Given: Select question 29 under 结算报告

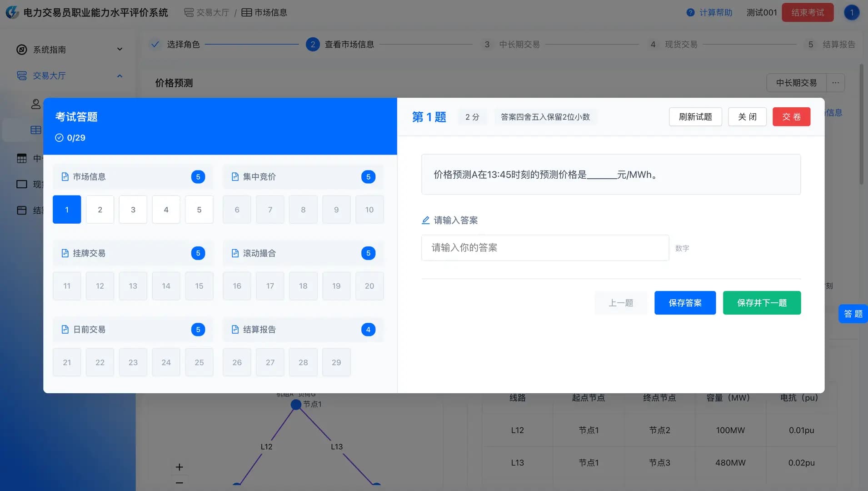Looking at the screenshot, I should [336, 362].
